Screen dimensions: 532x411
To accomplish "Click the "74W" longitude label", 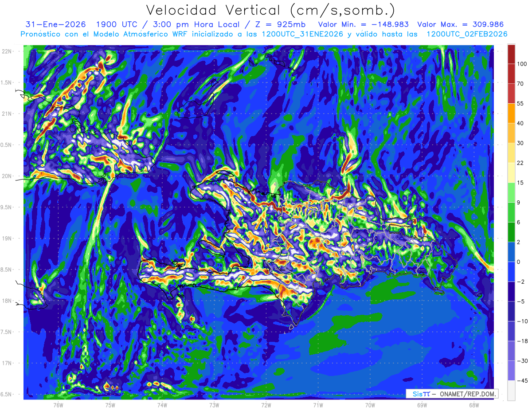I will [x=162, y=405].
